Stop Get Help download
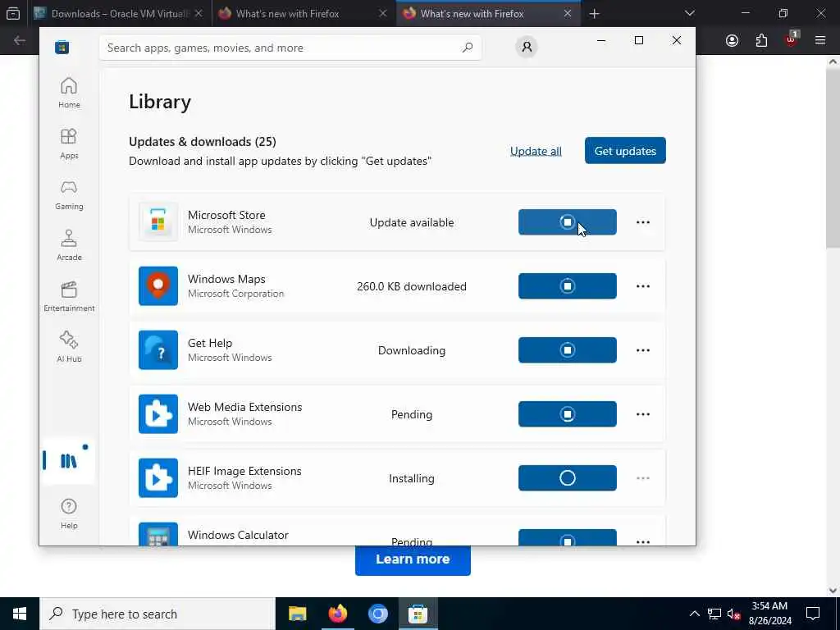Viewport: 840px width, 630px height. [568, 349]
